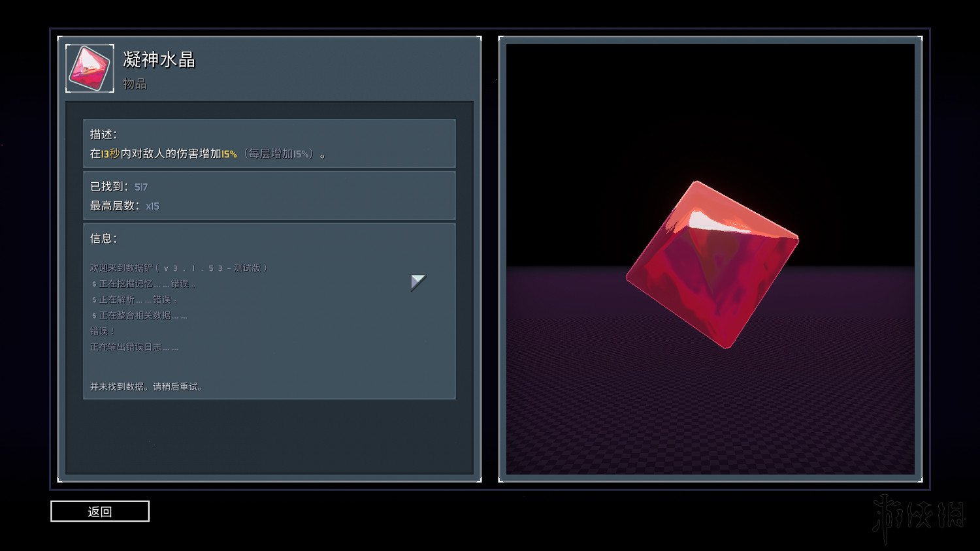The width and height of the screenshot is (980, 551).
Task: Click the 游侠网 watermark logo
Action: 917,516
